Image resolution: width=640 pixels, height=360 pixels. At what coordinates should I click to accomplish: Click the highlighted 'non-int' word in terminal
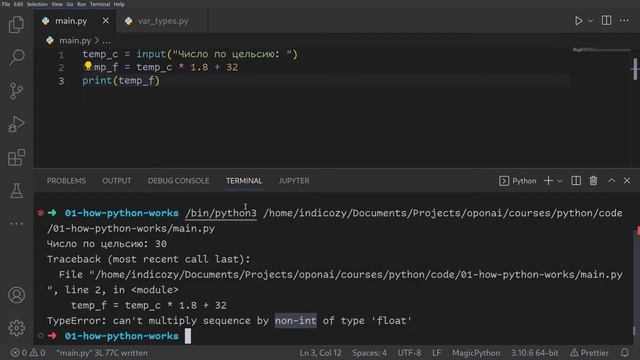pyautogui.click(x=296, y=321)
